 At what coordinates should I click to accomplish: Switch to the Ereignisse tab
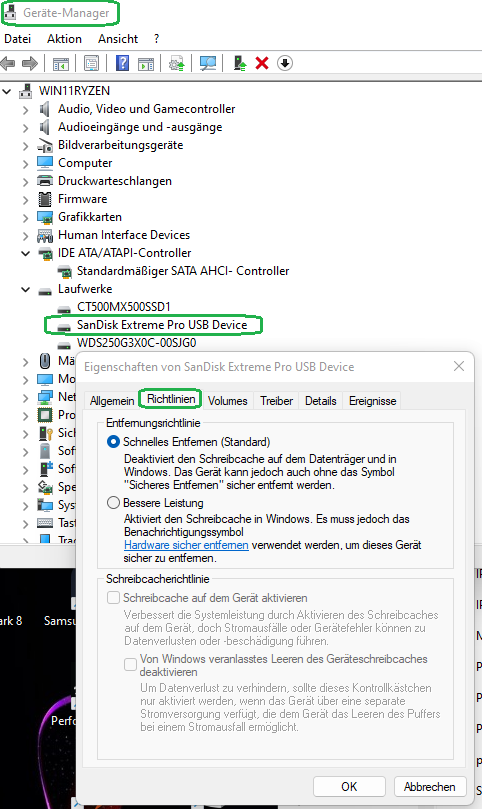point(373,401)
